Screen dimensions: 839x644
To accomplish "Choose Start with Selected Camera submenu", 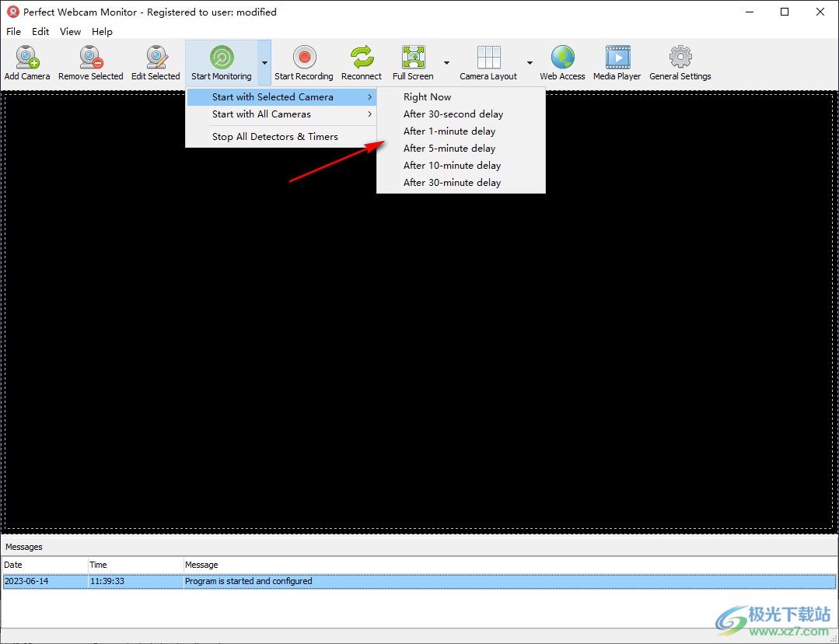I will (x=281, y=97).
